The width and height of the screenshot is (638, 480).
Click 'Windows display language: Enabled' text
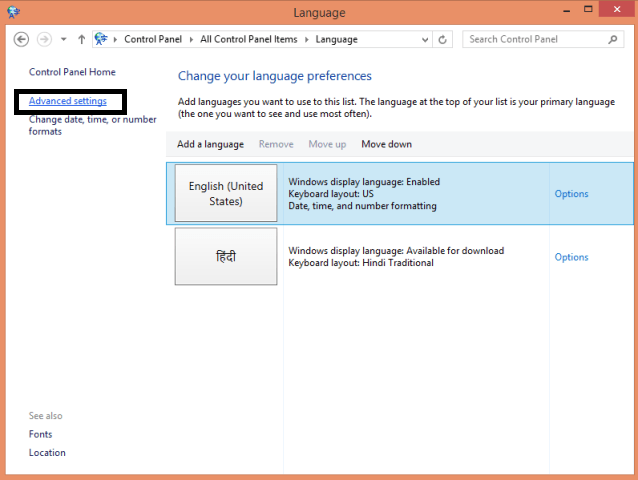point(364,181)
